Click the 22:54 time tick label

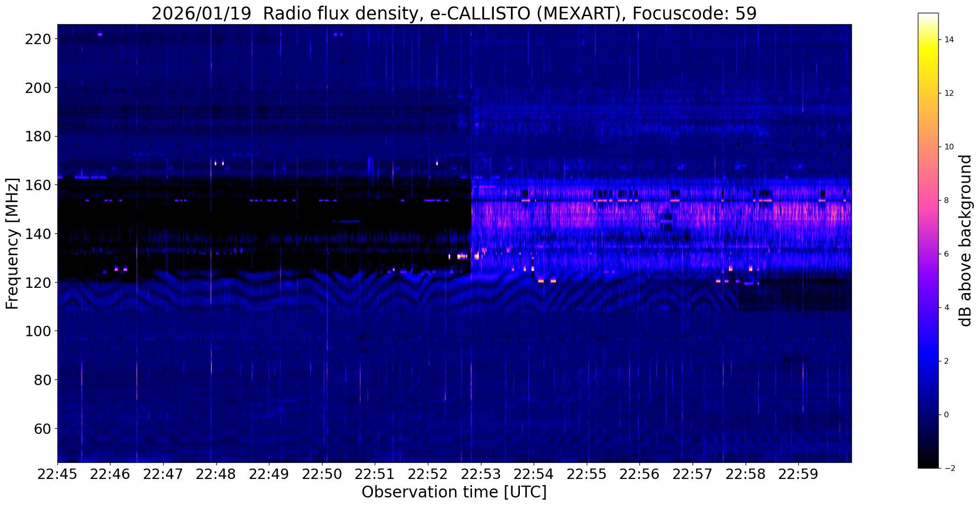pyautogui.click(x=534, y=474)
